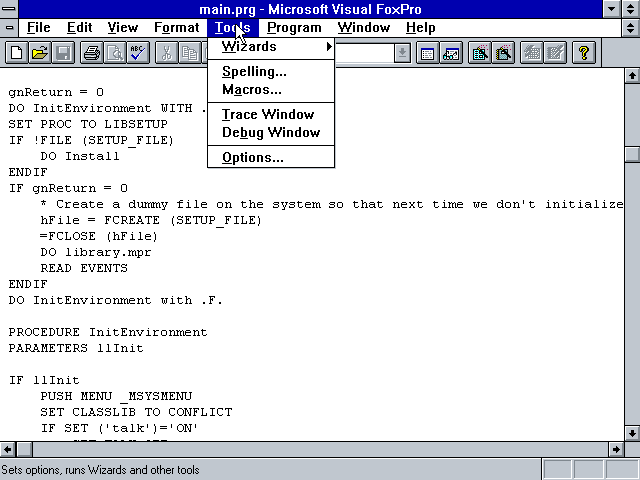The width and height of the screenshot is (640, 480).
Task: Click the View Window toolbar icon
Action: click(x=451, y=53)
